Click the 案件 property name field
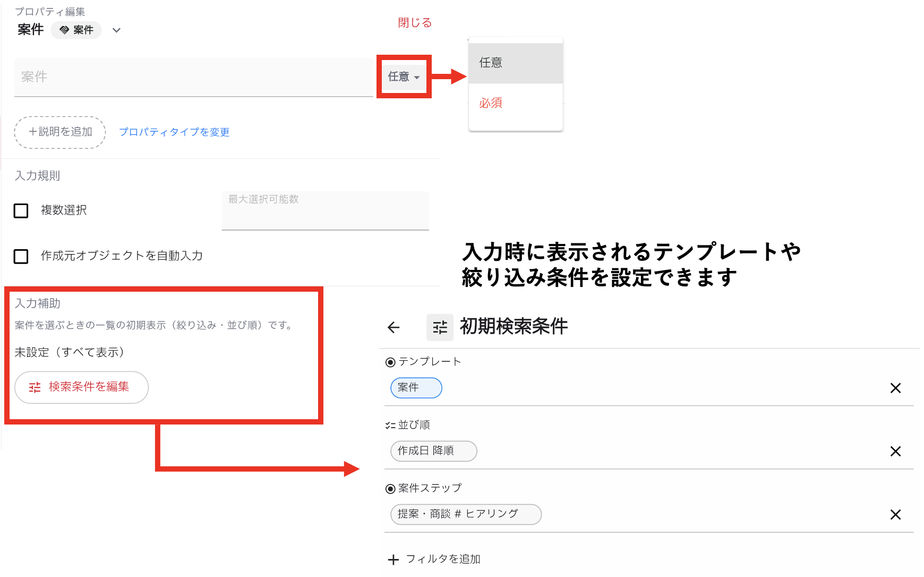 (x=194, y=77)
